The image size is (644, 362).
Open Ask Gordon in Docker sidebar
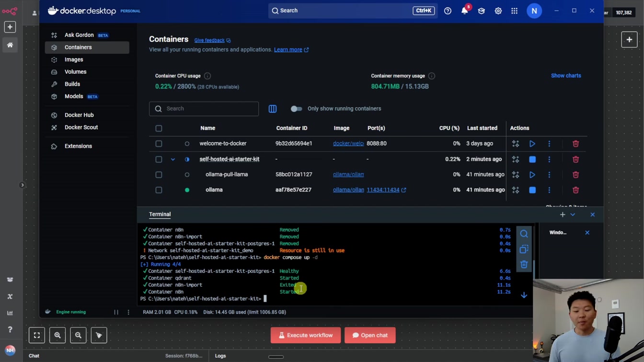(x=79, y=35)
